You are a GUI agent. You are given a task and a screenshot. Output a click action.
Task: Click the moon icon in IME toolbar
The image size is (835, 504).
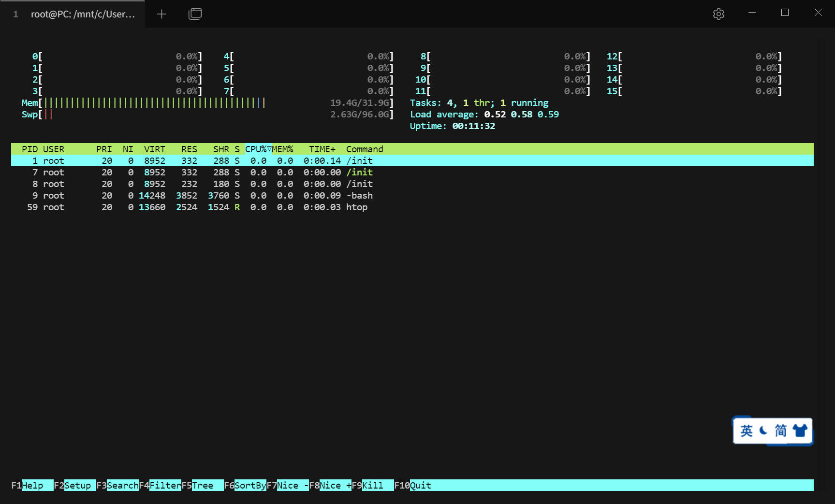[763, 430]
